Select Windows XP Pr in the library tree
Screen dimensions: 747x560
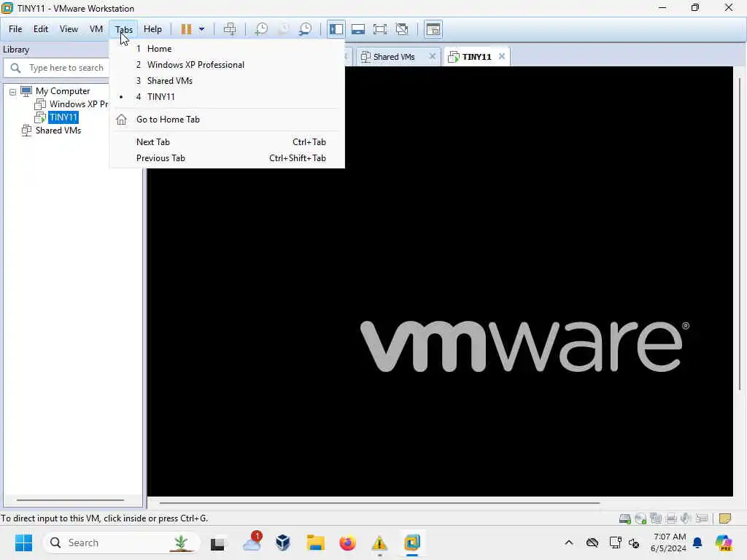pos(79,104)
